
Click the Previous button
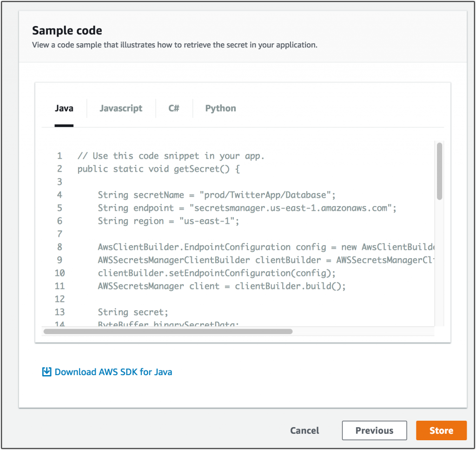pos(374,430)
